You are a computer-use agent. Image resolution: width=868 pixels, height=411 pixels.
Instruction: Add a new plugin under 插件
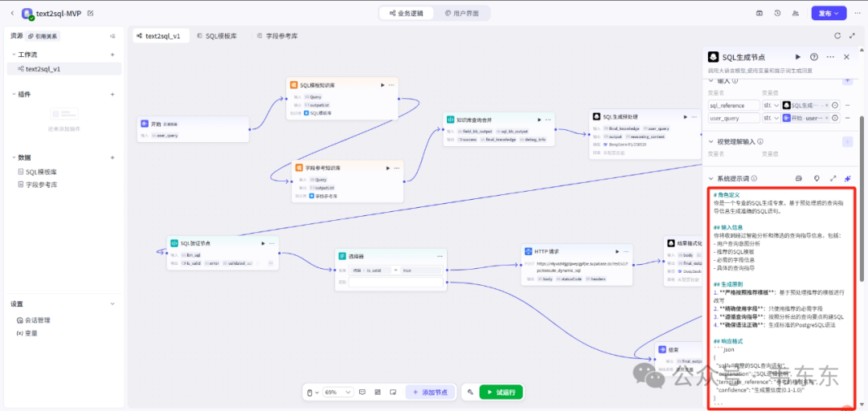(x=113, y=94)
